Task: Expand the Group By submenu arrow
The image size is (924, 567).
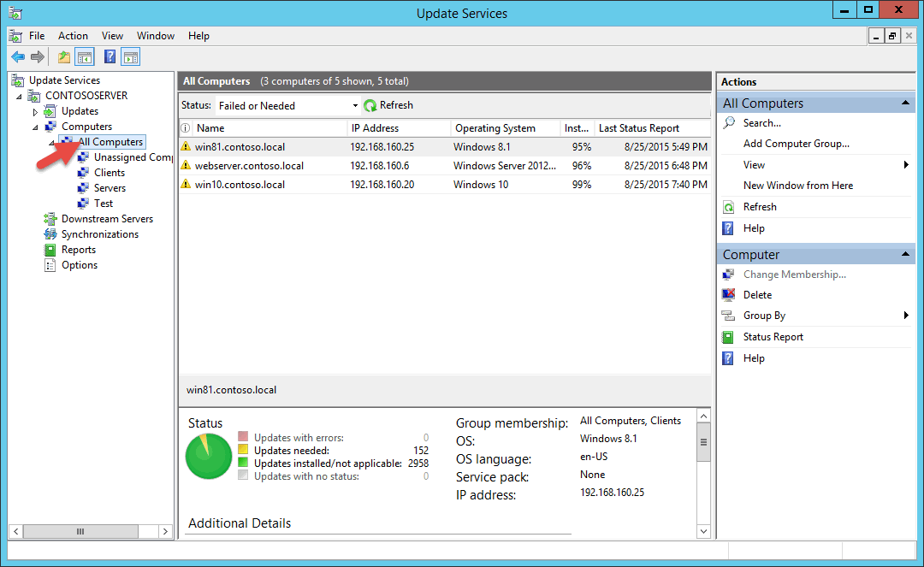Action: (906, 316)
